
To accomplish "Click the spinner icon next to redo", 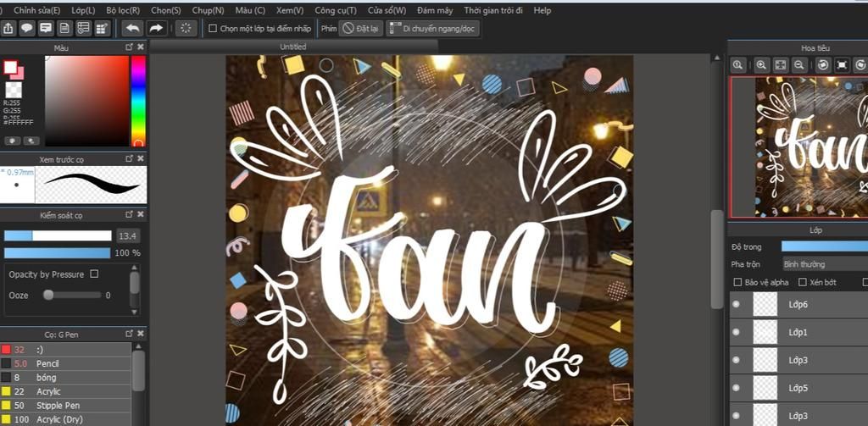I will [186, 28].
